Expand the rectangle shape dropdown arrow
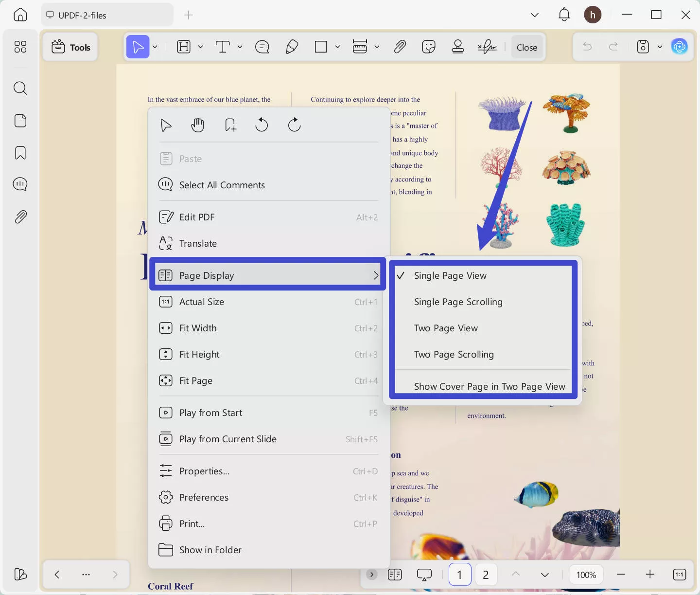The width and height of the screenshot is (700, 595). point(337,47)
